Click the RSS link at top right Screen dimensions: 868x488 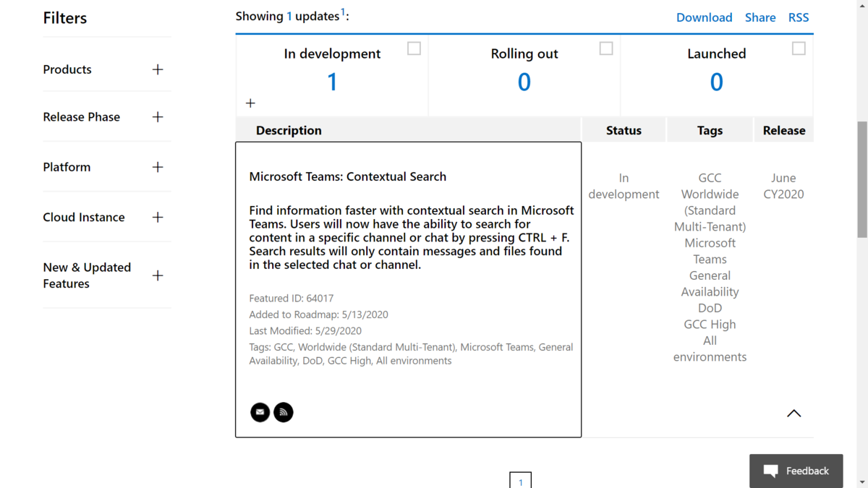pos(799,17)
